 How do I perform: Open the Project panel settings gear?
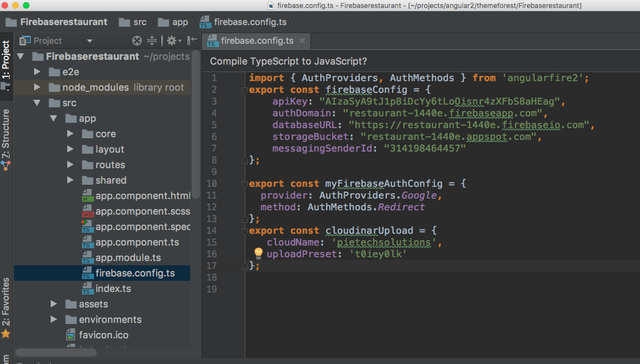point(173,41)
